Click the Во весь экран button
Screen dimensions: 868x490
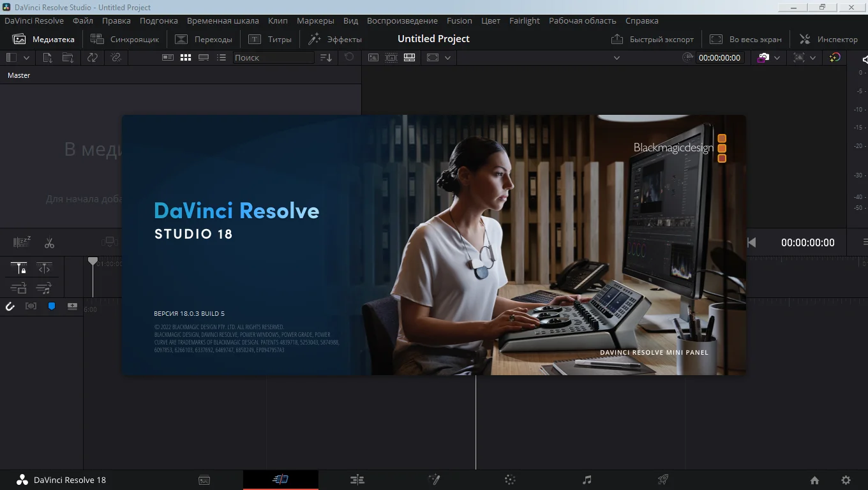coord(745,39)
